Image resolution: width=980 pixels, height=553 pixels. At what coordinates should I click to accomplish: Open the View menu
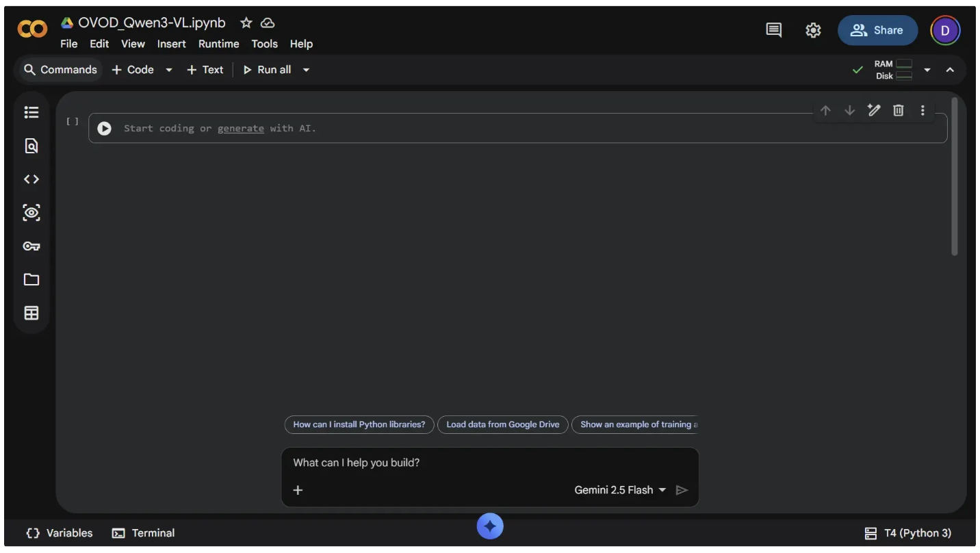pos(133,44)
